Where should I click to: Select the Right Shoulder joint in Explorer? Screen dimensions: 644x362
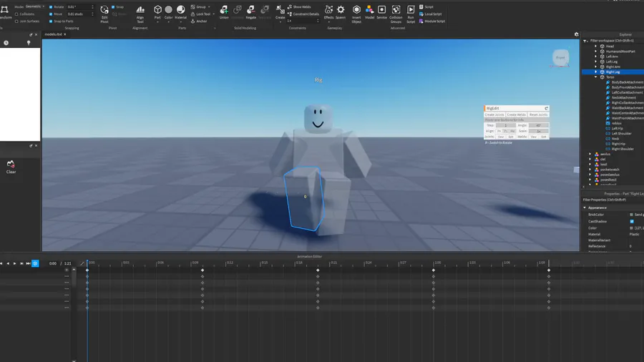click(623, 149)
